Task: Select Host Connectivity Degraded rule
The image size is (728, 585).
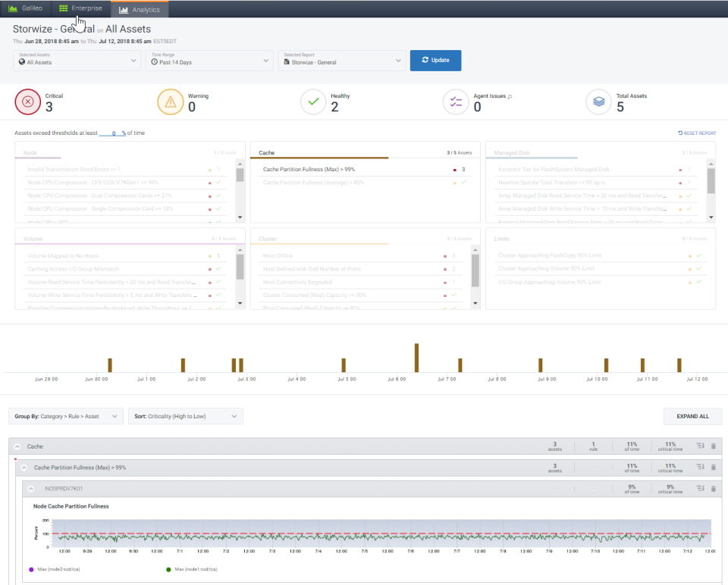Action: (x=362, y=282)
